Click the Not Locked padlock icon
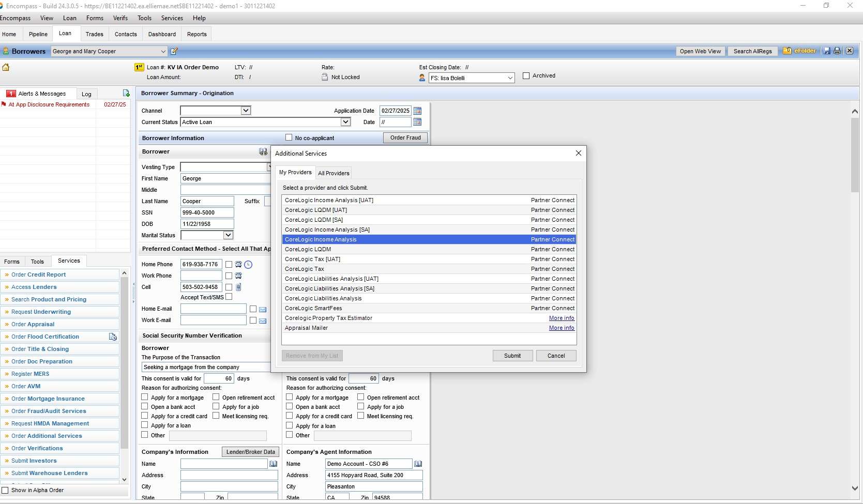Screen dimensions: 863x504 [325, 77]
